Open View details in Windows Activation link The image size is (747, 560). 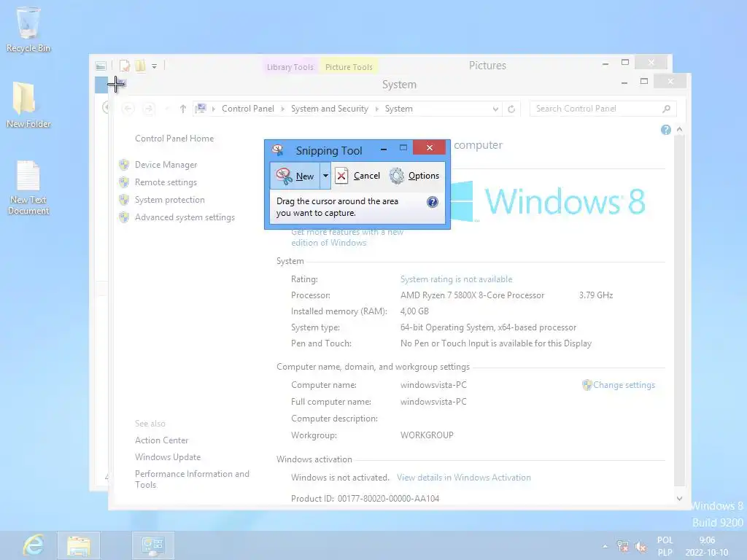(463, 478)
